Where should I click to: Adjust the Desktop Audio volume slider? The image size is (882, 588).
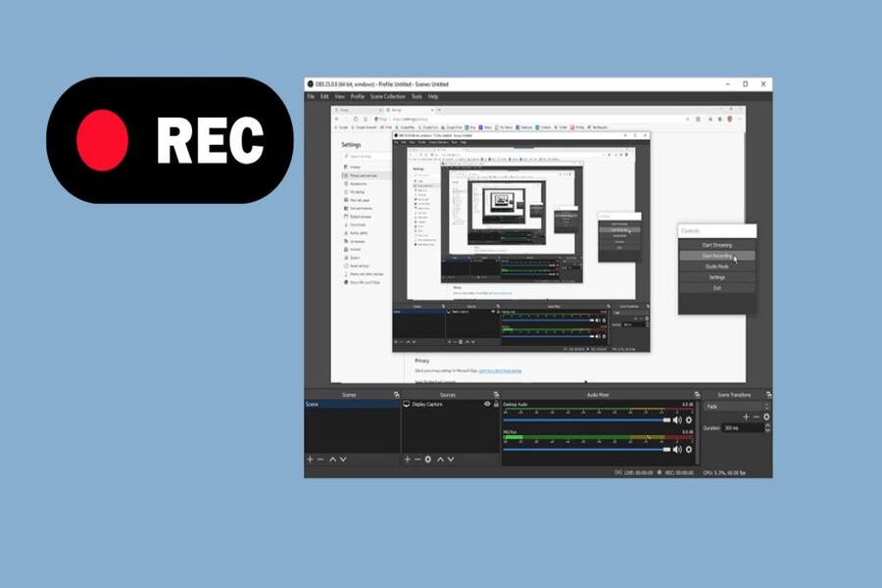(x=586, y=419)
